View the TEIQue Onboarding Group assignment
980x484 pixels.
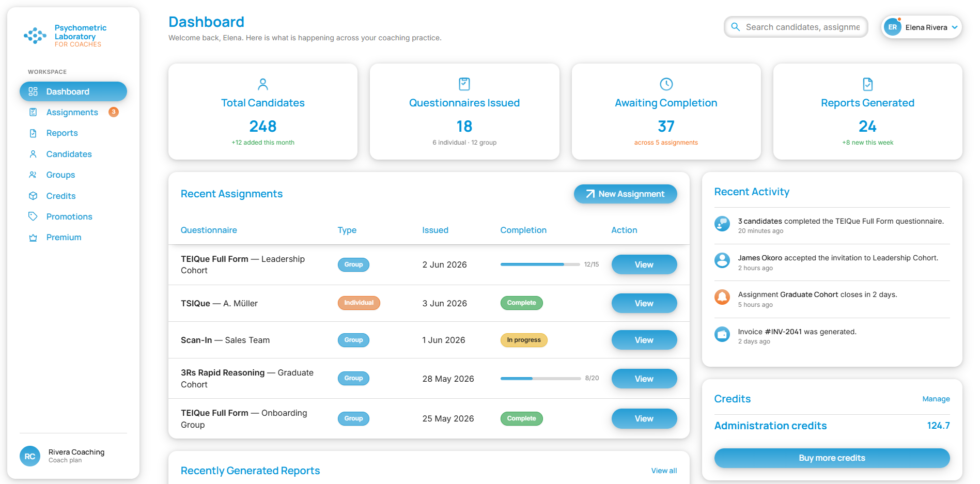point(644,418)
